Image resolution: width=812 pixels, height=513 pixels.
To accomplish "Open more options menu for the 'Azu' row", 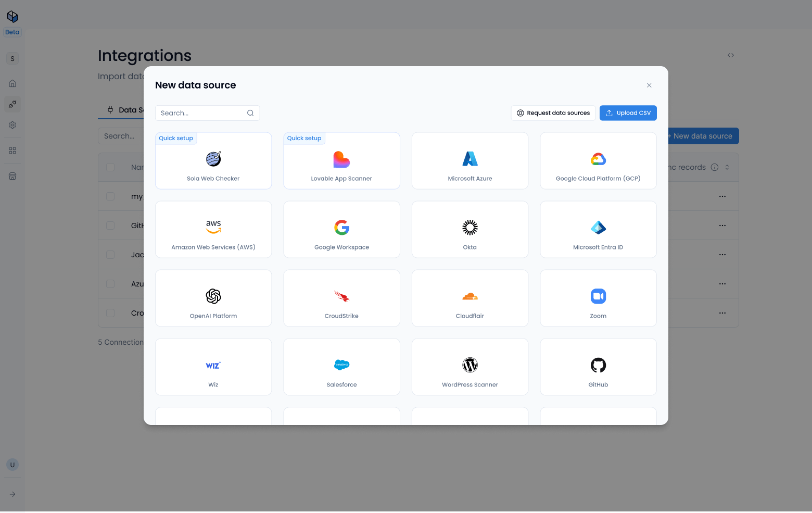I will tap(722, 284).
